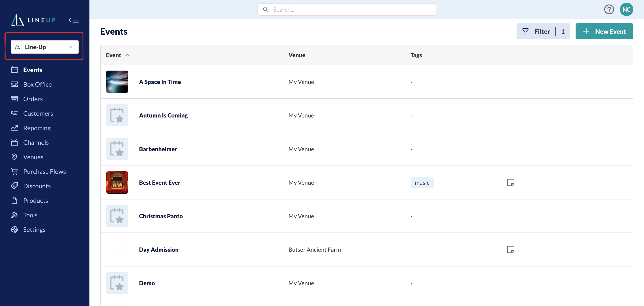
Task: Click the Discounts tag icon
Action: pos(14,186)
